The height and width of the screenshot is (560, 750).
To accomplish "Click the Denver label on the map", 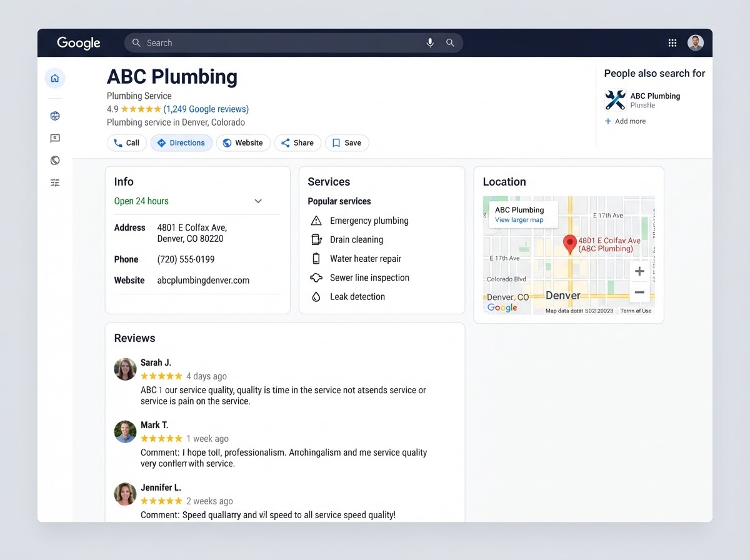I will pyautogui.click(x=563, y=295).
